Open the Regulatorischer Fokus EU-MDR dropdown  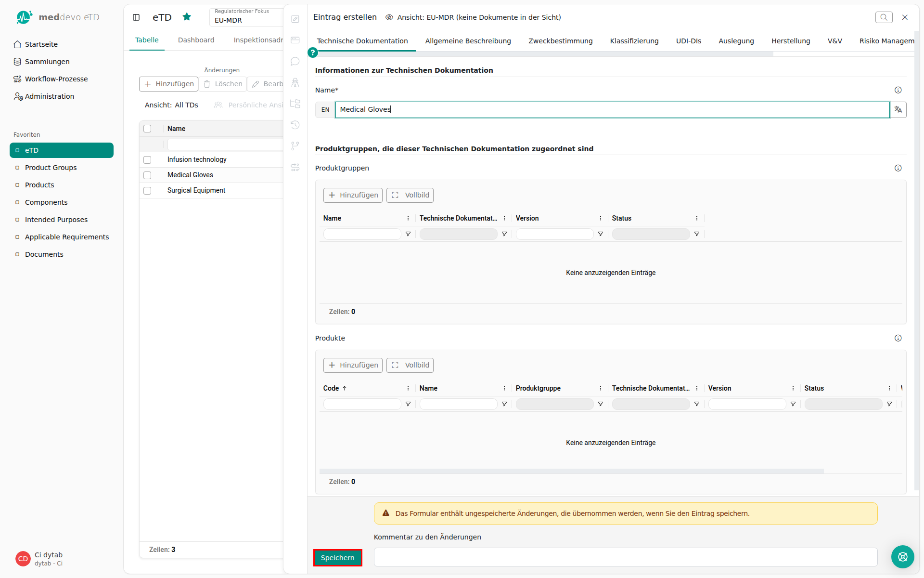point(246,16)
